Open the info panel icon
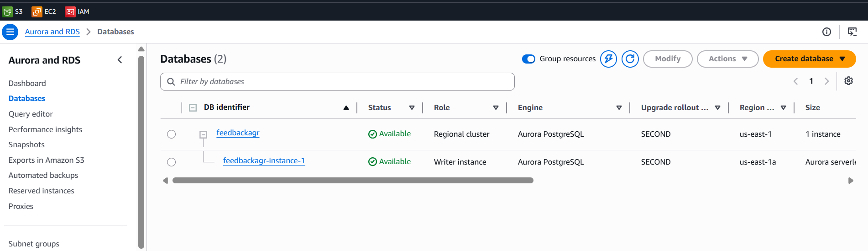868x251 pixels. click(826, 32)
